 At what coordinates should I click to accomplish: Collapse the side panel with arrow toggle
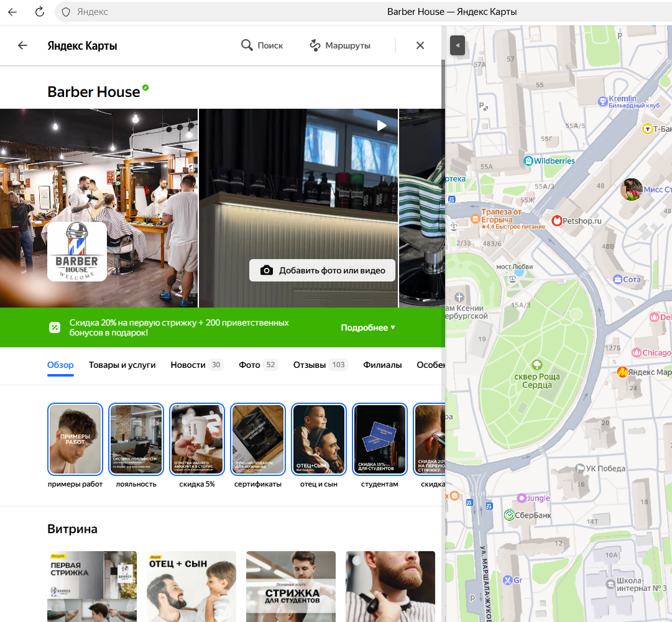pyautogui.click(x=458, y=45)
